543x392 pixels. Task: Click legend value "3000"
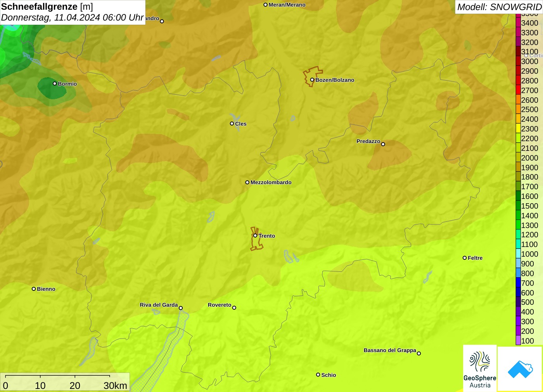529,61
